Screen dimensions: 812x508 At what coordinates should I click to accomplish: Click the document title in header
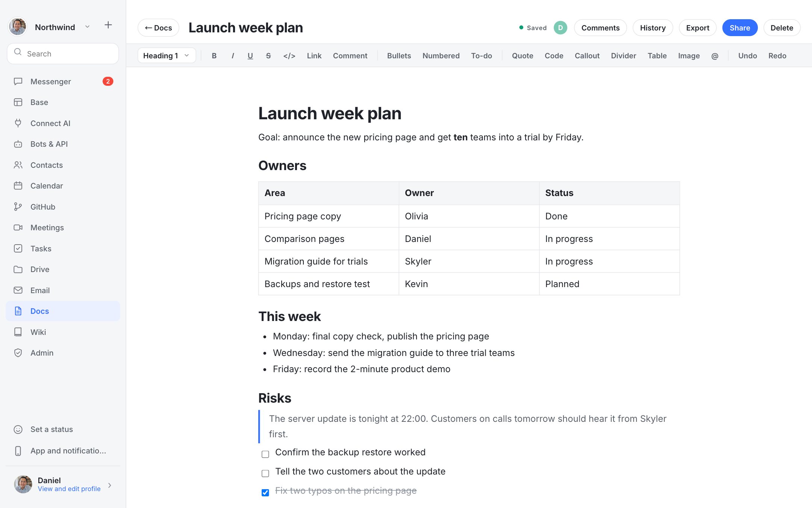pos(245,28)
